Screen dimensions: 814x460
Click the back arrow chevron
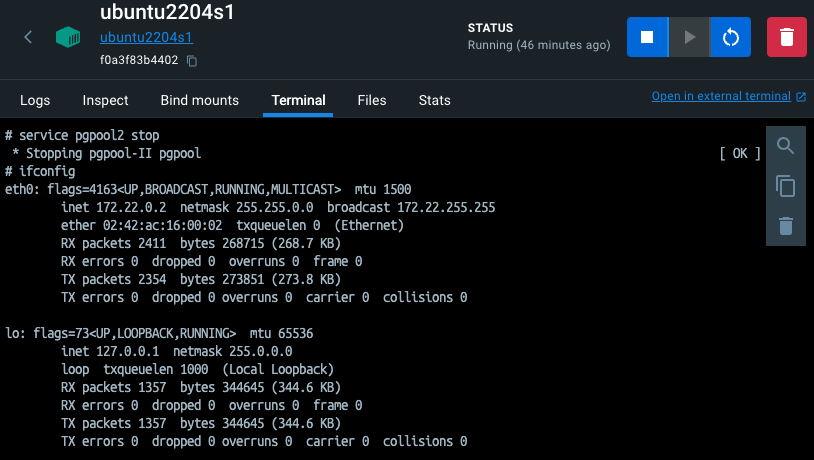[x=28, y=37]
